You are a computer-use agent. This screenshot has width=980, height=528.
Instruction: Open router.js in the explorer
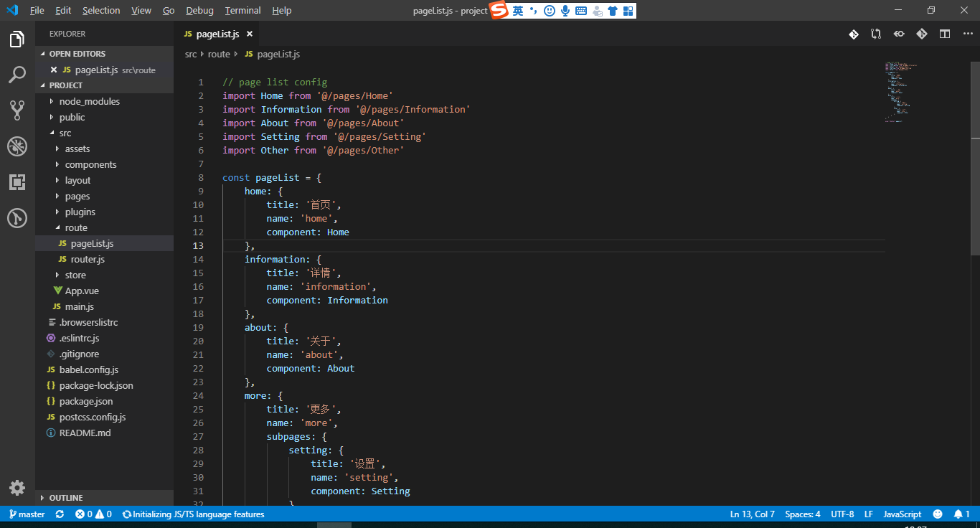tap(105, 259)
